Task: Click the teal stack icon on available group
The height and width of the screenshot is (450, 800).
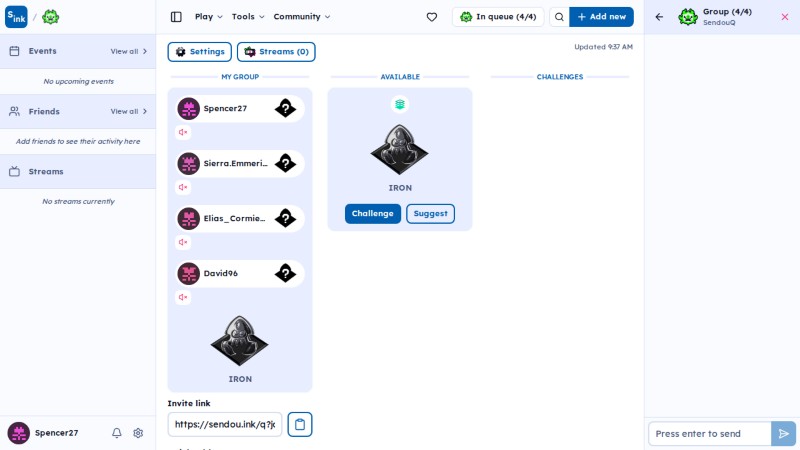Action: pyautogui.click(x=400, y=105)
